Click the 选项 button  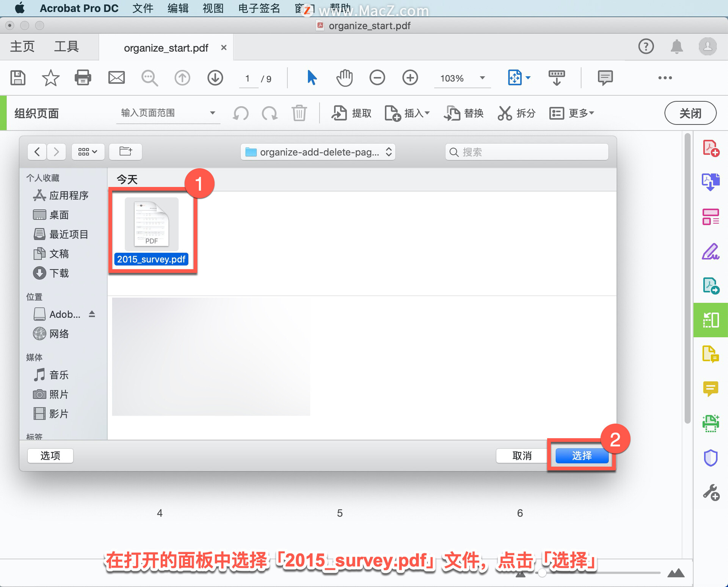click(x=50, y=455)
